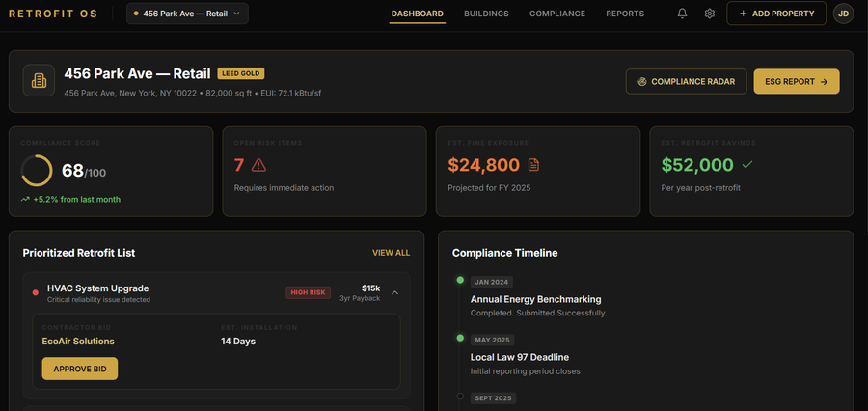Image resolution: width=868 pixels, height=411 pixels.
Task: Open the property selector dropdown 456 Park Ave — Retail
Action: coord(187,14)
